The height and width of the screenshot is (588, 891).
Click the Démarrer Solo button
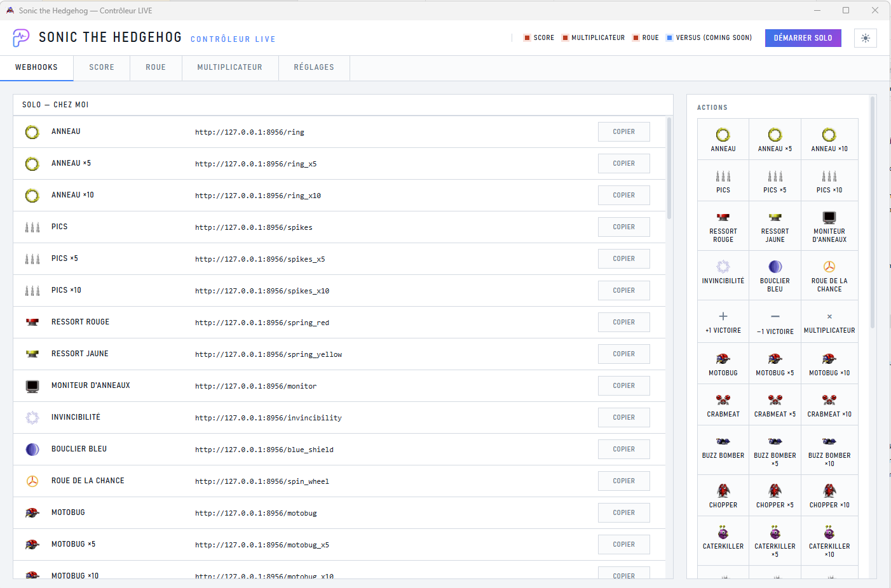(803, 38)
